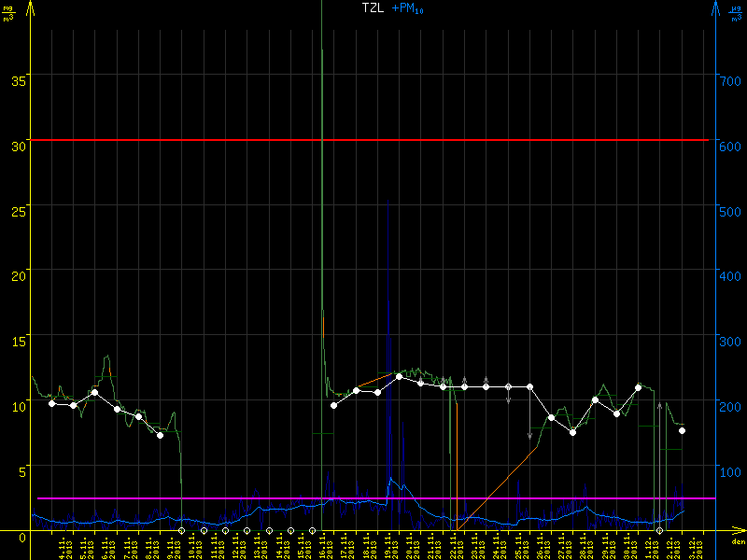This screenshot has height=560, width=747.
Task: Click the TZL station title
Action: coord(373,8)
